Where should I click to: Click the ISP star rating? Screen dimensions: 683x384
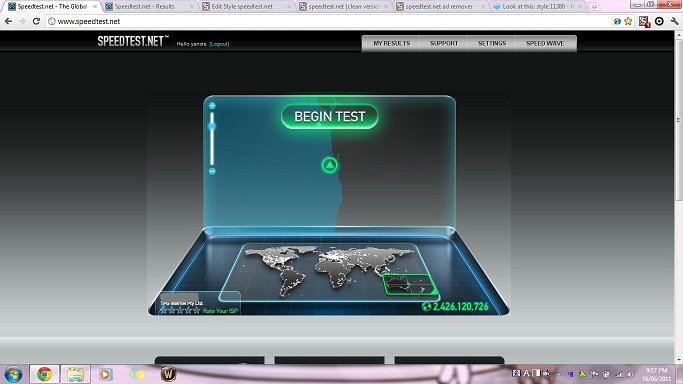180,310
